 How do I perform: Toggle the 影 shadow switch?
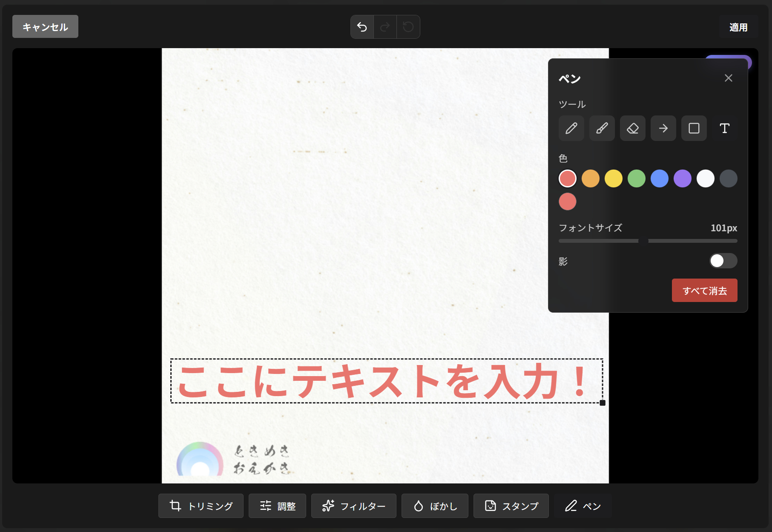click(x=723, y=261)
